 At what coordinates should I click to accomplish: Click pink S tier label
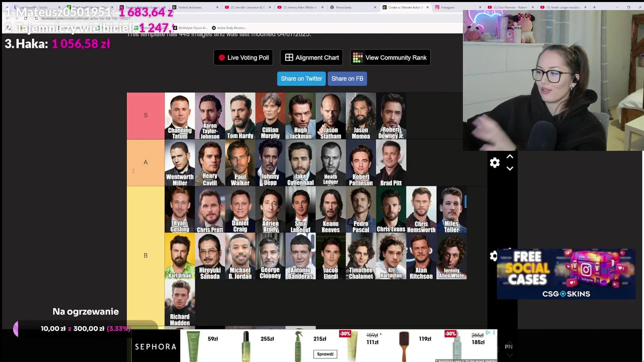(145, 116)
